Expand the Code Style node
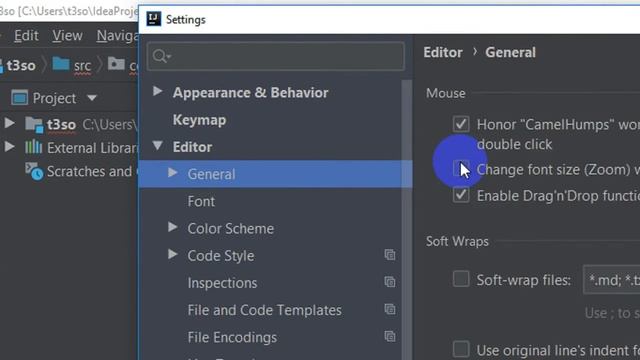Screen dimensions: 640x360 pyautogui.click(x=173, y=254)
